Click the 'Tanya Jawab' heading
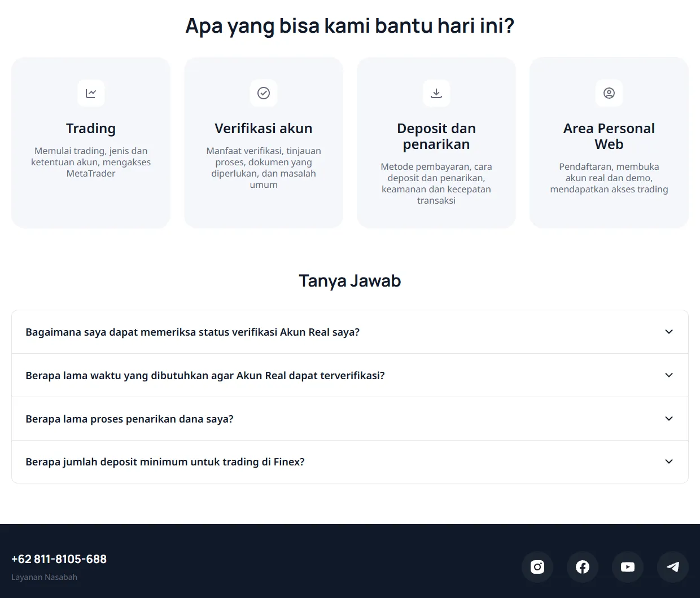 click(x=350, y=281)
